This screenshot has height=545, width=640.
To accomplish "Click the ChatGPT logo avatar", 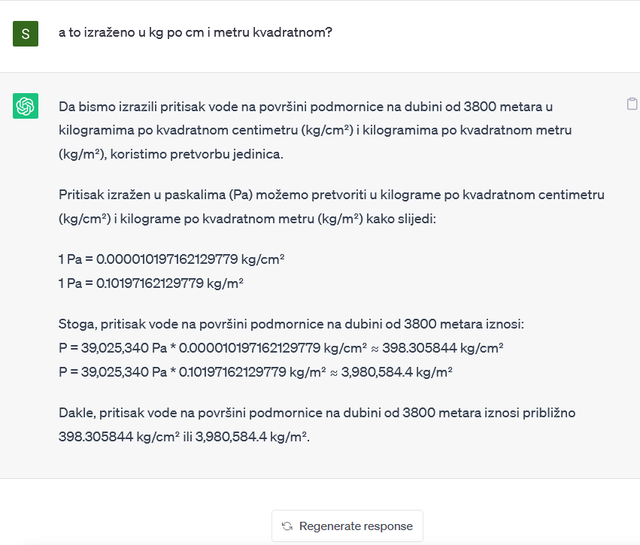I will click(25, 106).
